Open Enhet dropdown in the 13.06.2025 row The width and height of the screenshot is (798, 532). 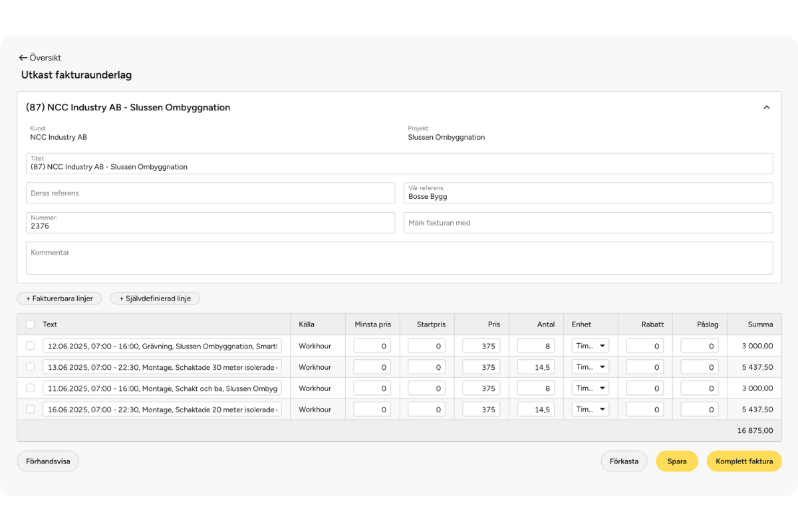click(x=591, y=367)
